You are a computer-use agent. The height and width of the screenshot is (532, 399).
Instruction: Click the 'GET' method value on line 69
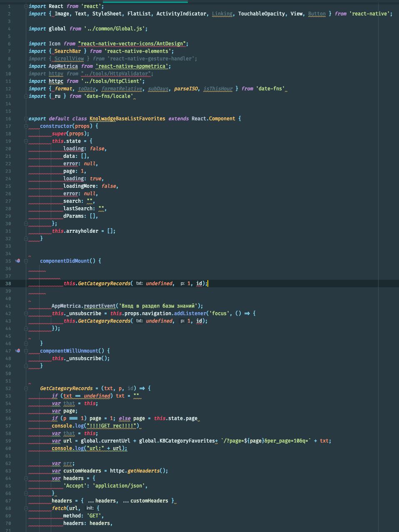[x=94, y=516]
